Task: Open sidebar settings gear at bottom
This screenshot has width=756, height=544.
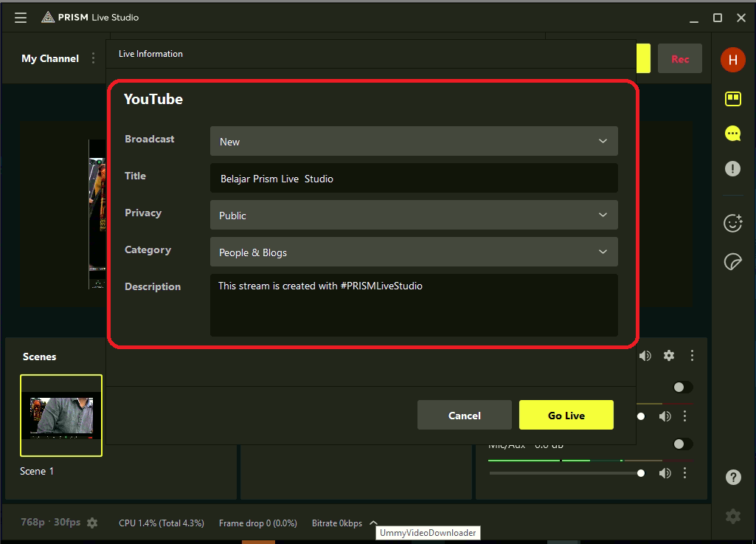Action: pyautogui.click(x=733, y=516)
